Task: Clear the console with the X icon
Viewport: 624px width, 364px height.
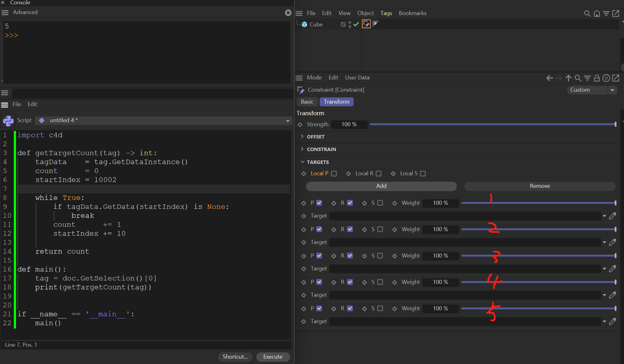Action: click(288, 13)
